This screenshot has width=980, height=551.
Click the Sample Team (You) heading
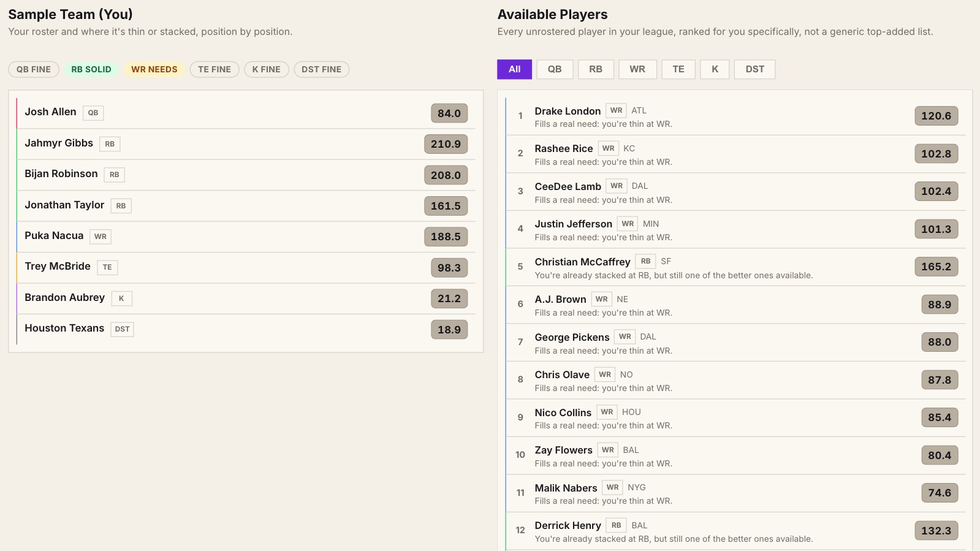tap(70, 14)
